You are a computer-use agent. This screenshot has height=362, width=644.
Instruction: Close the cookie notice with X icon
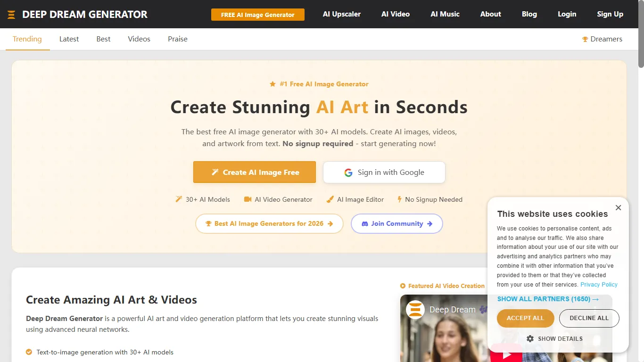pos(618,208)
